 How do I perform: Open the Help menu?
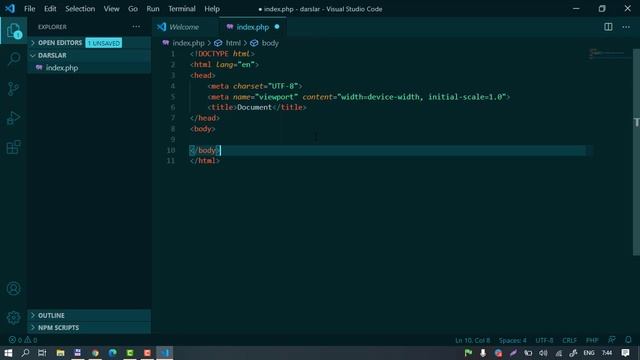click(x=212, y=9)
